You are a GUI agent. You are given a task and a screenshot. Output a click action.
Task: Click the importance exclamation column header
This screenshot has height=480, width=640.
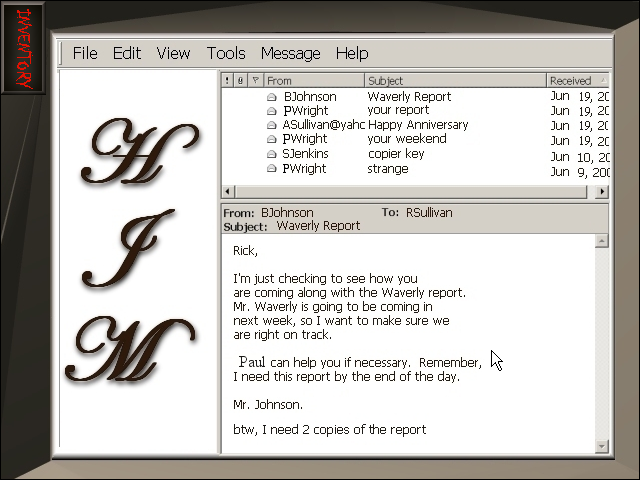(228, 80)
